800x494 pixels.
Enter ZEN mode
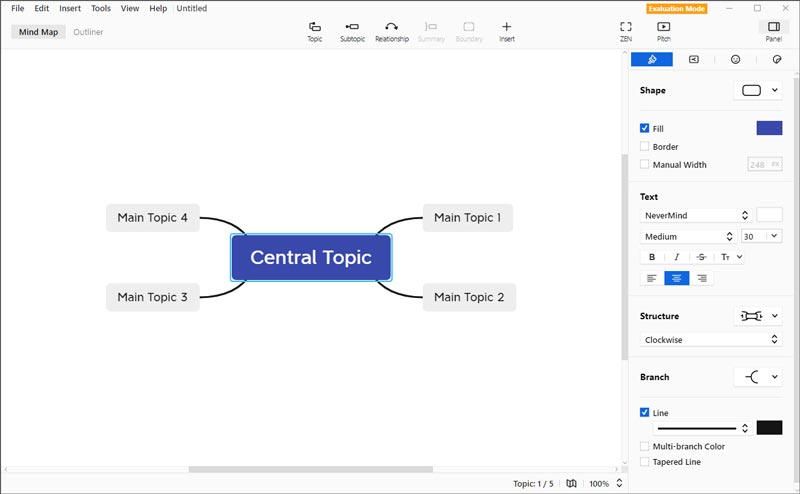click(x=626, y=31)
